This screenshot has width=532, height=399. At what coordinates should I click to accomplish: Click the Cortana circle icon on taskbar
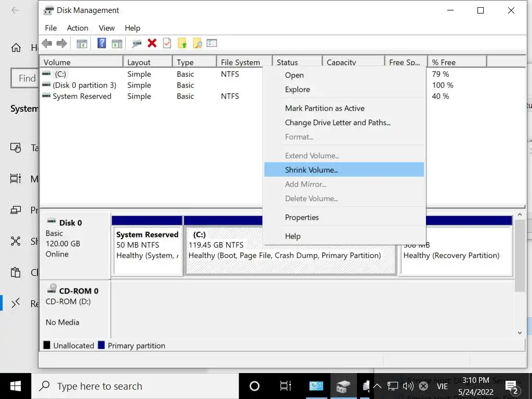click(255, 386)
